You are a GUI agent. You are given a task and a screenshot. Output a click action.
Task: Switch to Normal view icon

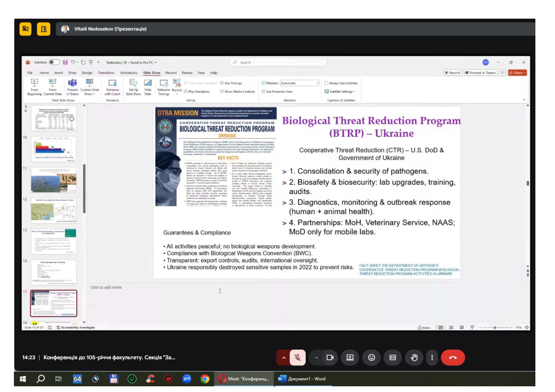coord(440,328)
